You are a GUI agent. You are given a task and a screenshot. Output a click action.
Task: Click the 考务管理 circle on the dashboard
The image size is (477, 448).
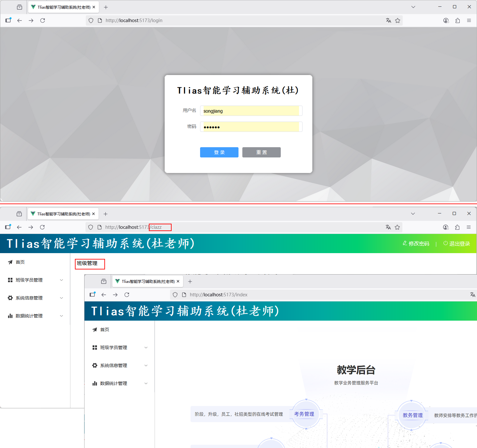[304, 414]
